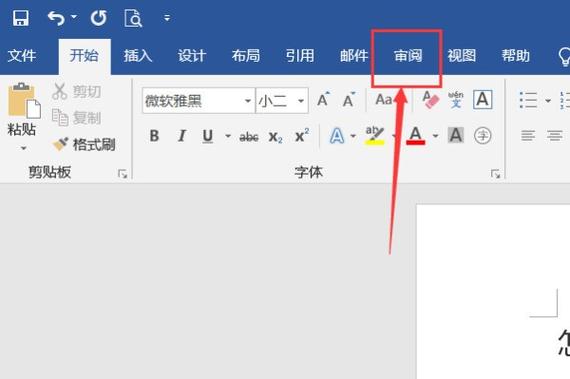Screen dimensions: 570x379
Task: Click the Clear Formatting eraser icon
Action: tap(430, 99)
